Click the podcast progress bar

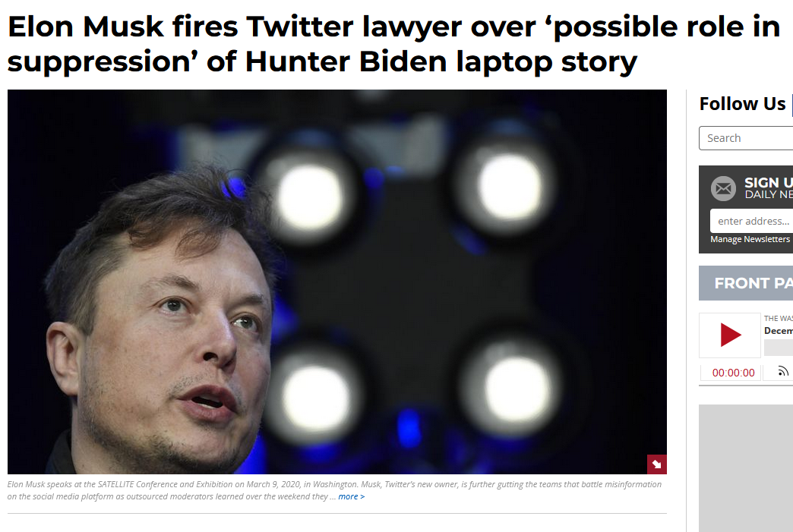(779, 348)
